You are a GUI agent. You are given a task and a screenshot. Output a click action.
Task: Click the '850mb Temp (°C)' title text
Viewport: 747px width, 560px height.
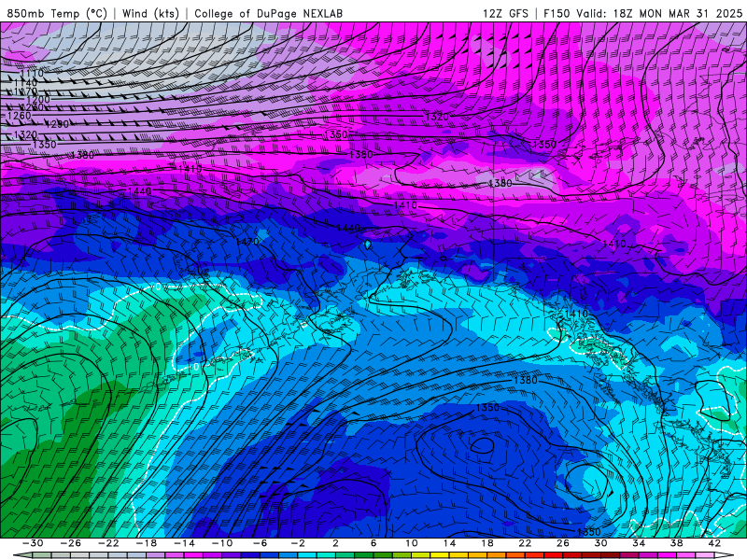tap(57, 13)
